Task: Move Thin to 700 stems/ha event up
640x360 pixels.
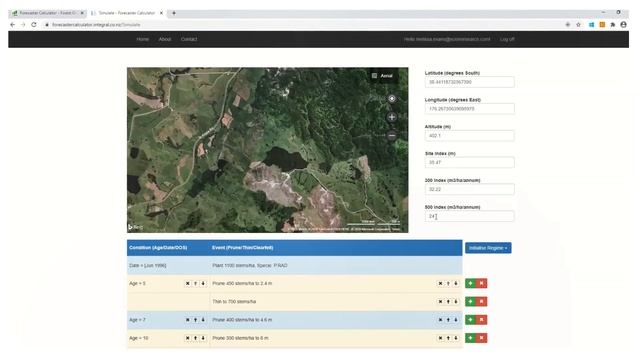Action: 448,302
